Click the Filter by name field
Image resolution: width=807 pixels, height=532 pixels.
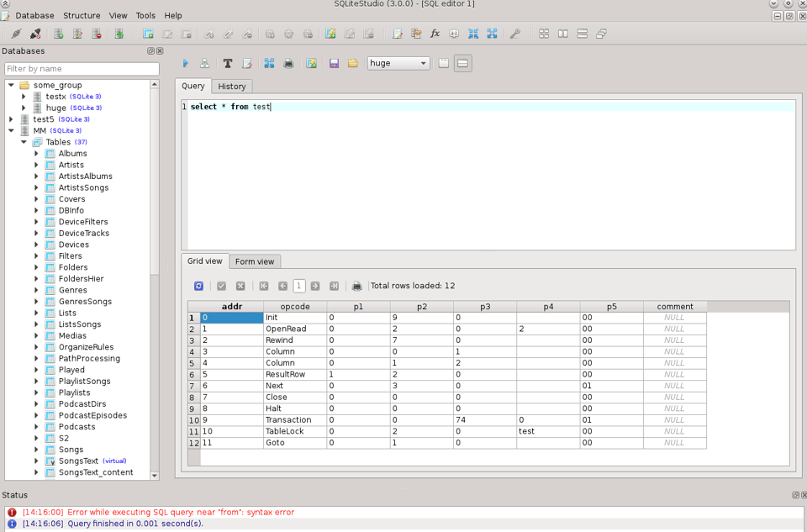82,68
